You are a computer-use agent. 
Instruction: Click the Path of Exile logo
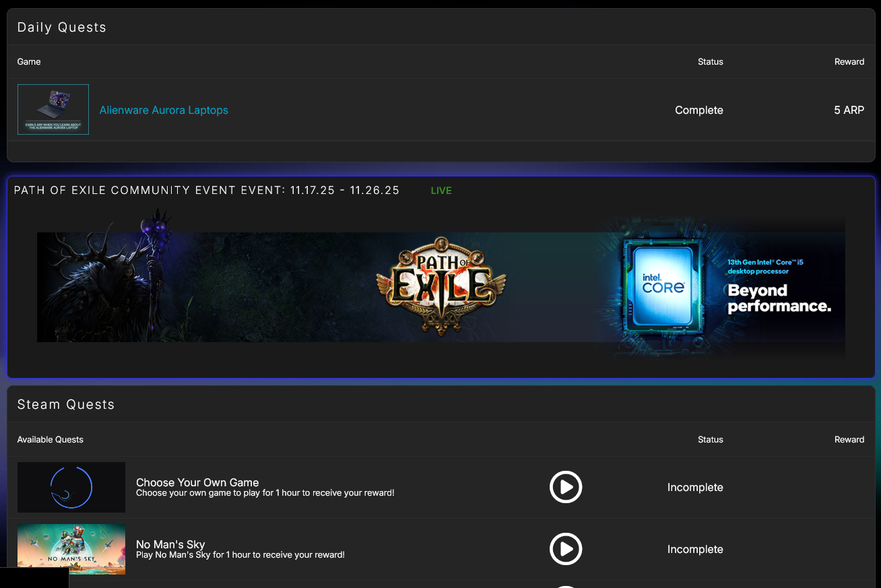point(441,286)
